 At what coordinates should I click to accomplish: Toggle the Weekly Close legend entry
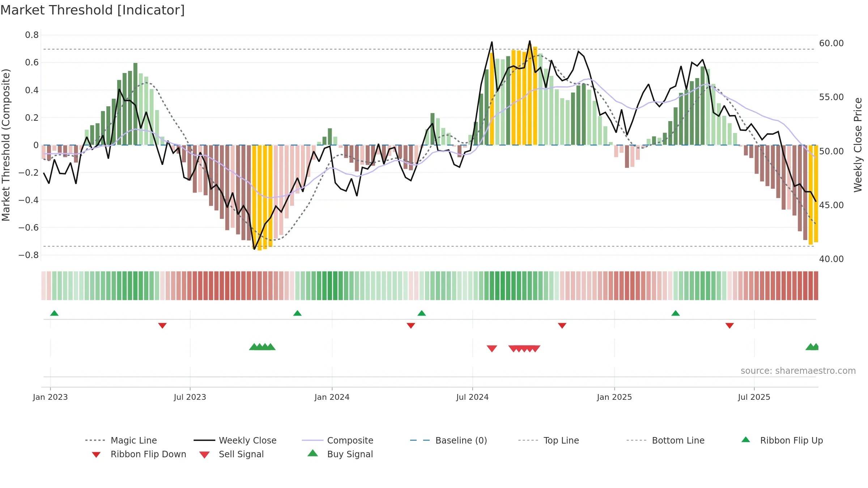(x=235, y=440)
